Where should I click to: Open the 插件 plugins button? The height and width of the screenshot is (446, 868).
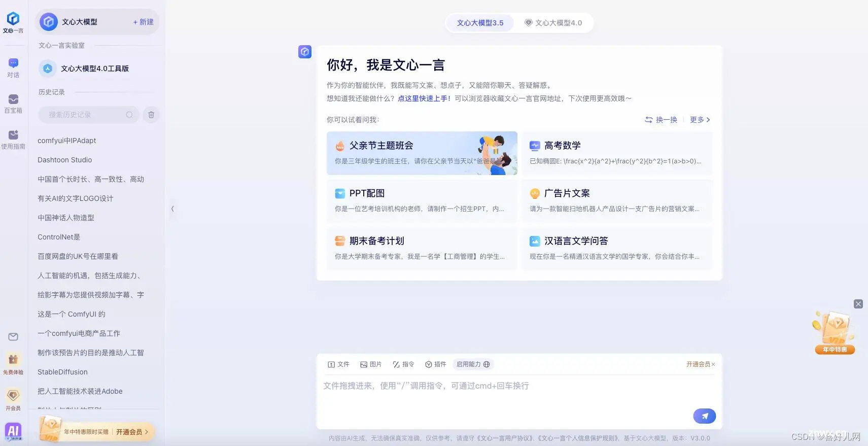435,364
